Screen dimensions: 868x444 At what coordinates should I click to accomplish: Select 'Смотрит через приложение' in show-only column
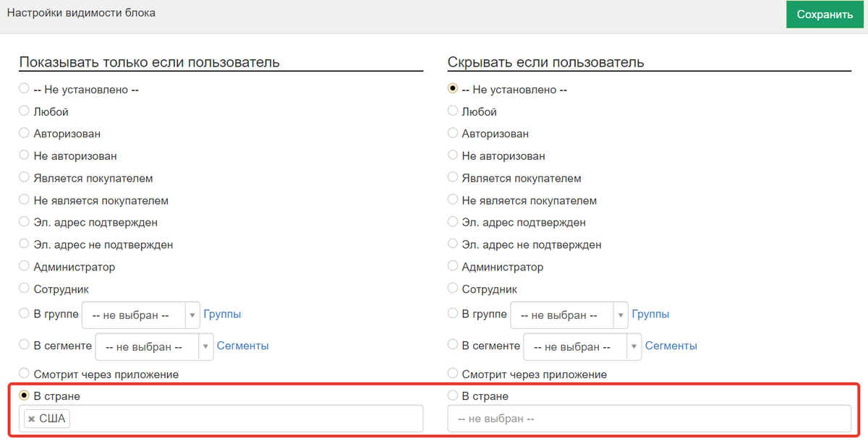(x=24, y=374)
